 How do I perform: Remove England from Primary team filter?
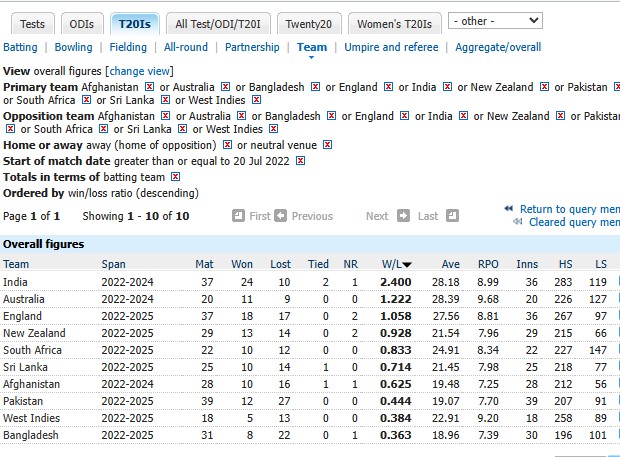[389, 87]
